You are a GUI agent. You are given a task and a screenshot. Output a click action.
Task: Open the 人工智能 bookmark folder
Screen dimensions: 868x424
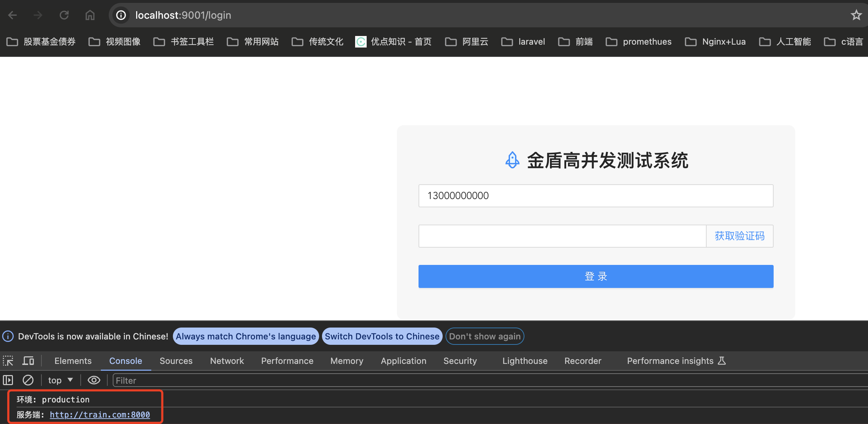pos(785,42)
